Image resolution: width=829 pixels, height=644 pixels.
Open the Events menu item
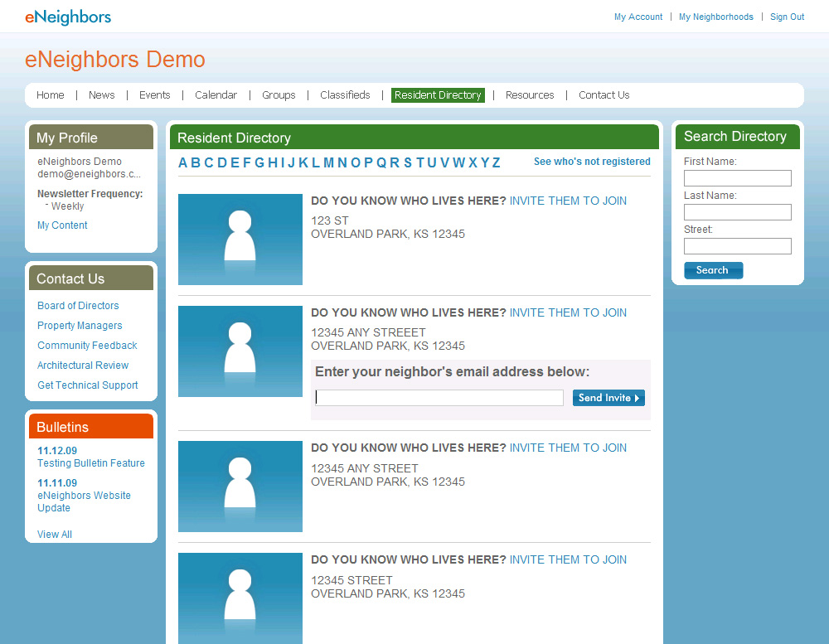[x=154, y=95]
